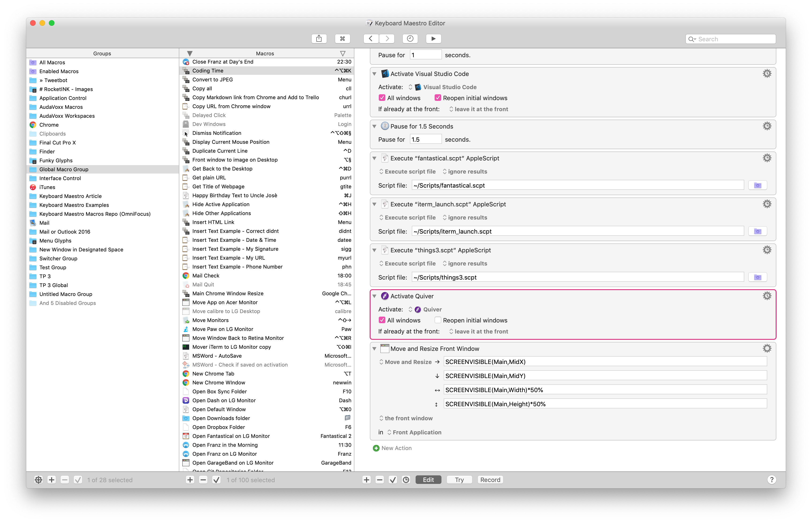Collapse the Pause for 1.5 Seconds action
The image size is (812, 523).
click(x=374, y=126)
